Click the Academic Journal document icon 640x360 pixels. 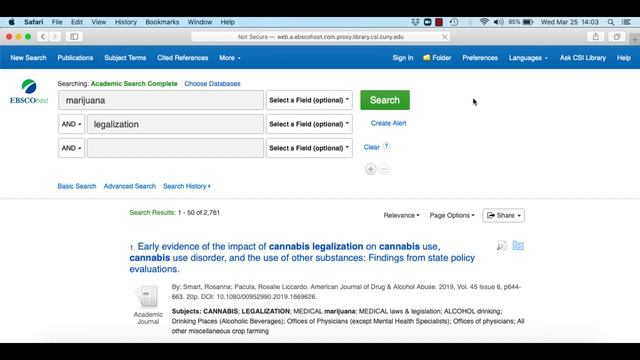pyautogui.click(x=148, y=296)
